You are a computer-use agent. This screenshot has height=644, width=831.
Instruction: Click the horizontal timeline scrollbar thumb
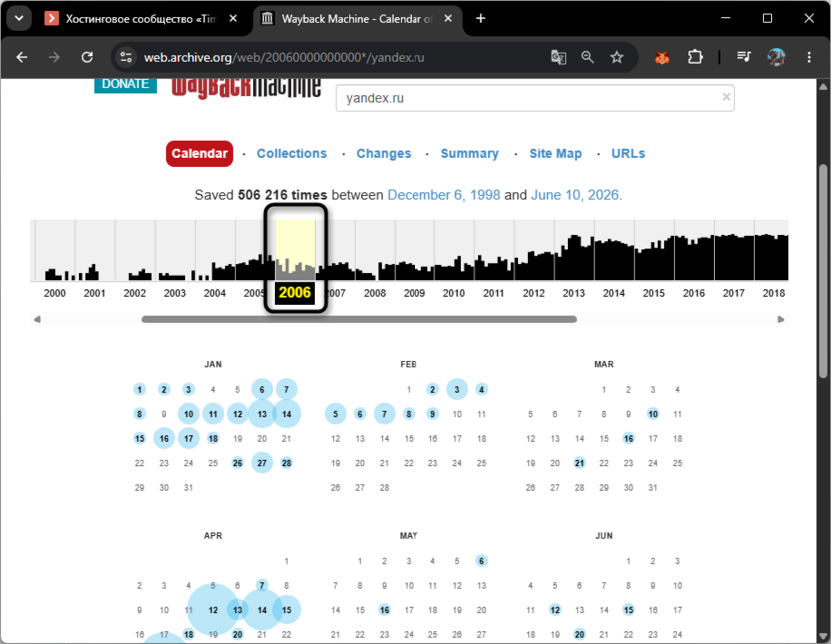[x=360, y=320]
